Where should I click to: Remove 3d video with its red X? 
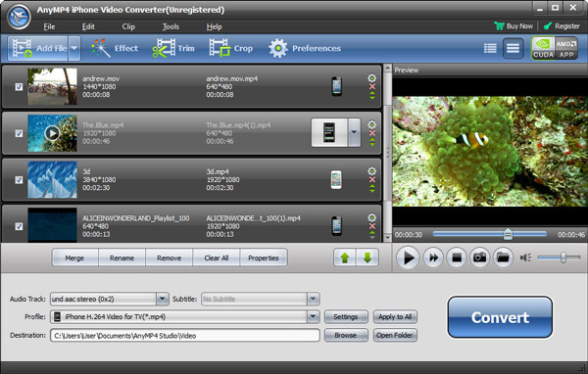tap(372, 179)
